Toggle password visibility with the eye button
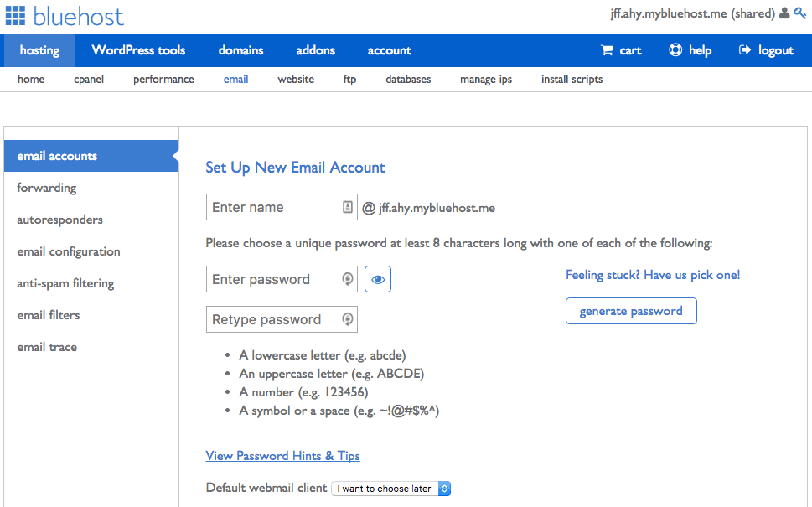This screenshot has height=507, width=812. click(x=378, y=279)
